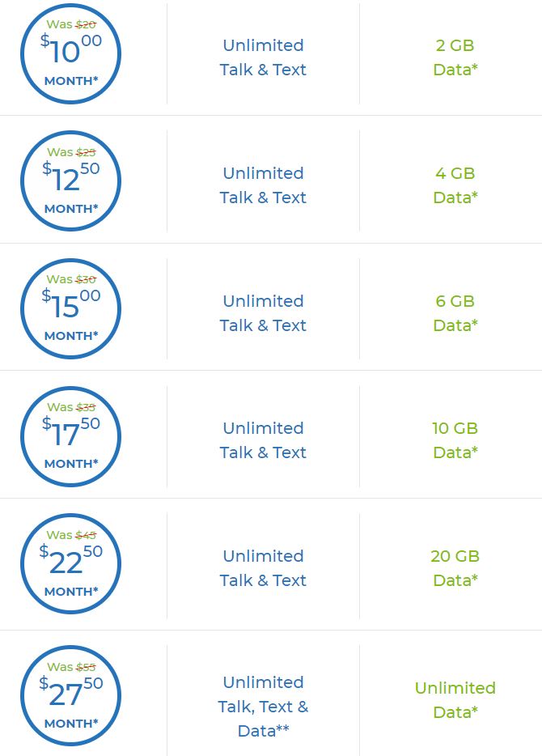
Task: Click Unlimited Talk & Text in $15 row
Action: click(x=263, y=313)
